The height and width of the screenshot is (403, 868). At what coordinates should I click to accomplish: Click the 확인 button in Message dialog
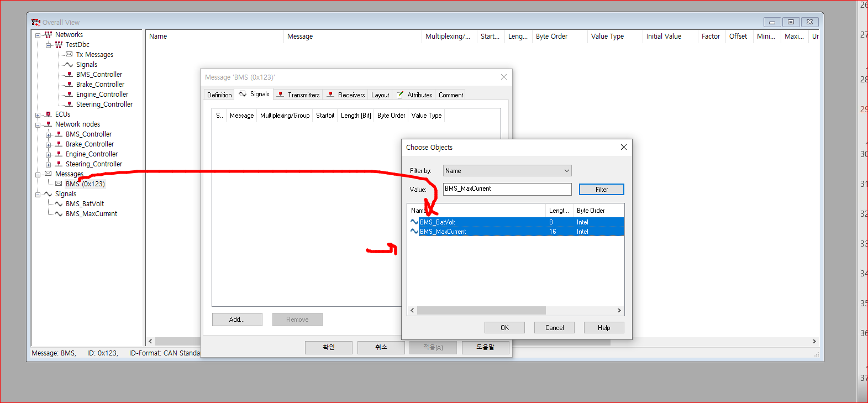[x=329, y=347]
